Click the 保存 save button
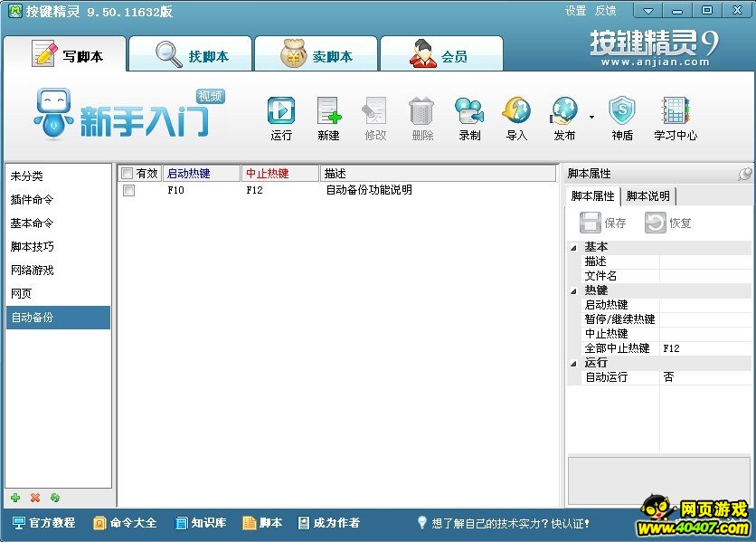Image resolution: width=756 pixels, height=542 pixels. [602, 223]
